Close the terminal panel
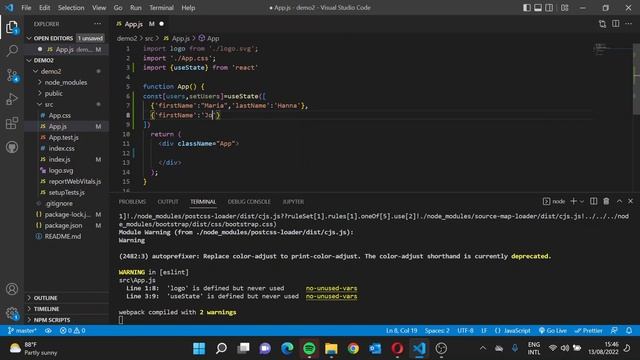The width and height of the screenshot is (640, 360). tap(631, 201)
